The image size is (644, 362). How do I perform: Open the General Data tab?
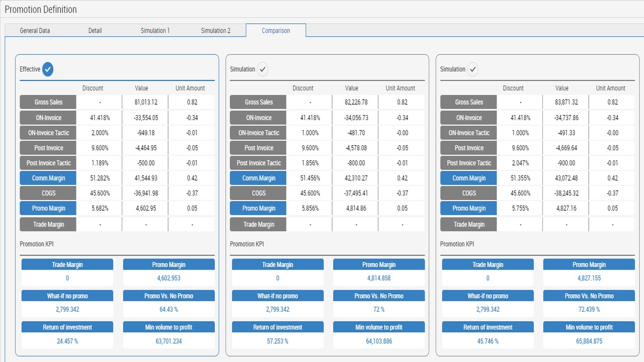(x=35, y=31)
